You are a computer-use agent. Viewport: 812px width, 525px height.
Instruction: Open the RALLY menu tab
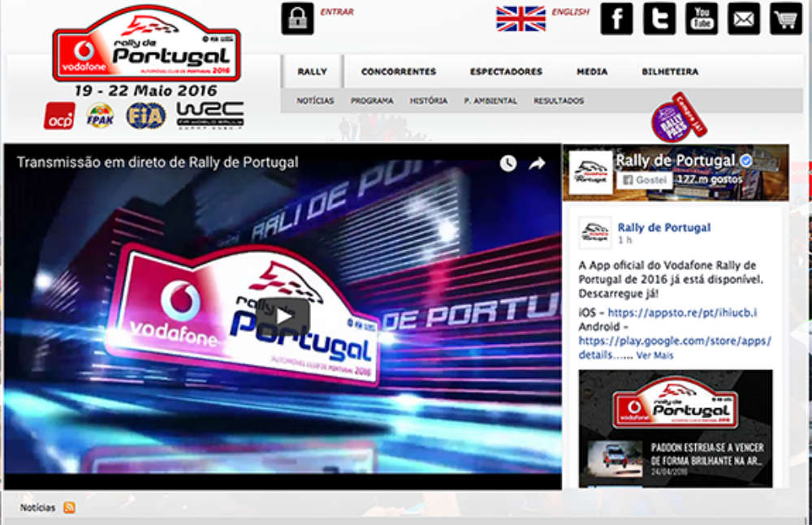[x=313, y=71]
